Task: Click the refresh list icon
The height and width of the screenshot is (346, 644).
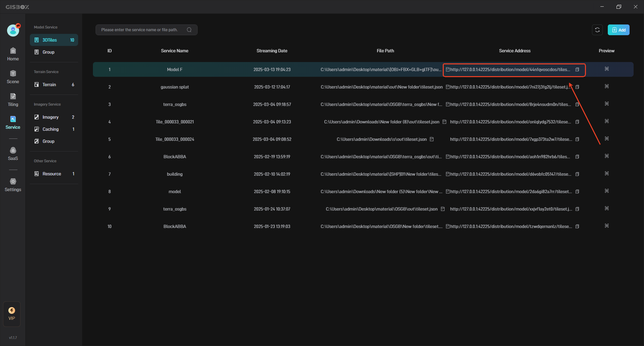Action: point(597,30)
